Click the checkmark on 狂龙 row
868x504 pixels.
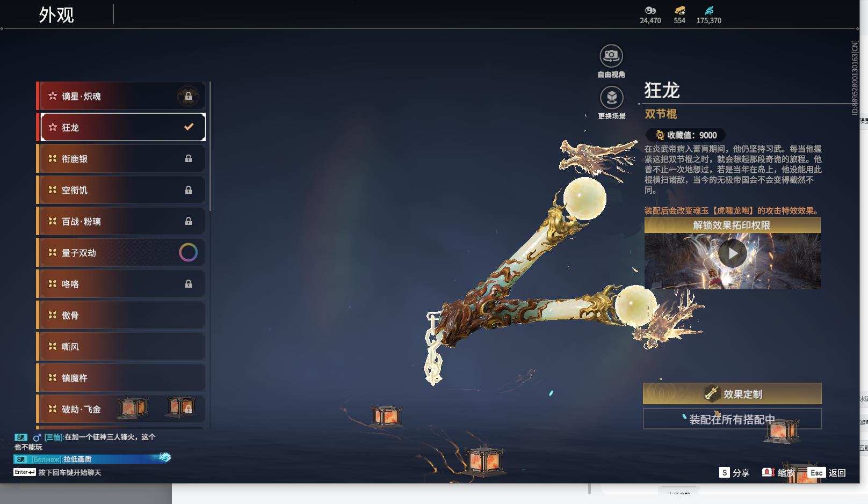click(x=189, y=127)
